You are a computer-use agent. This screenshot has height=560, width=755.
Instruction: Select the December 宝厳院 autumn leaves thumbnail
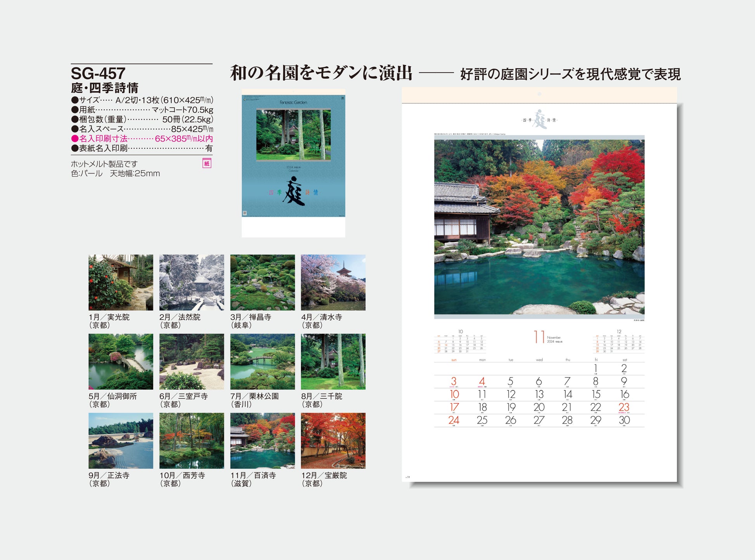click(x=333, y=440)
